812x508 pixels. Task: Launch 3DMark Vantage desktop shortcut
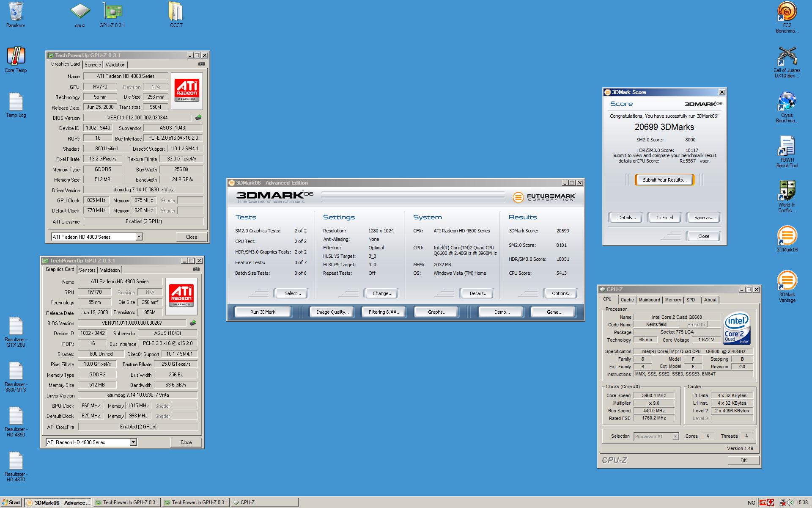787,287
